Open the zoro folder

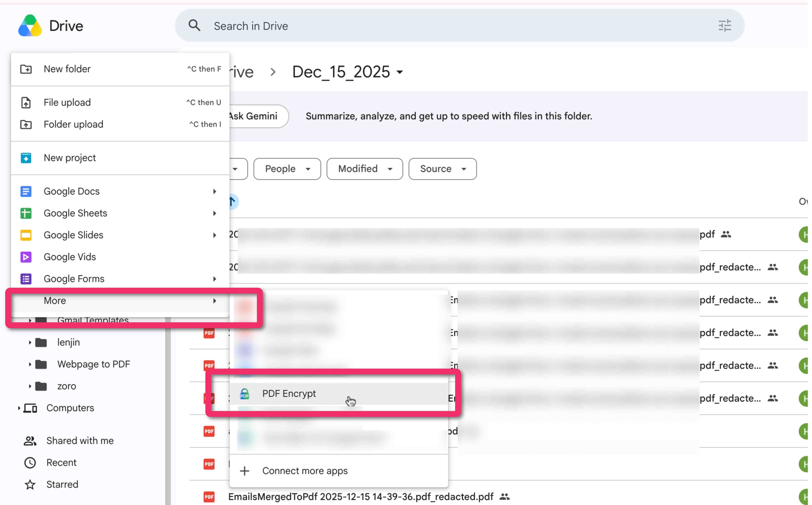pos(67,386)
